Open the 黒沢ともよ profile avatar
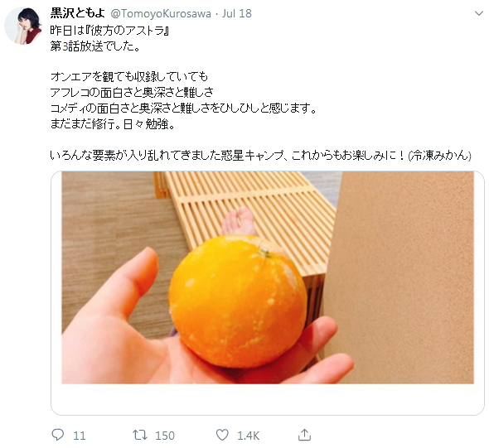This screenshot has height=448, width=489. 23,26
